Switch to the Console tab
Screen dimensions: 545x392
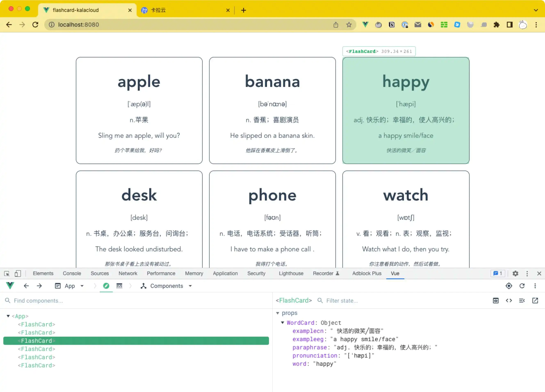coord(72,273)
